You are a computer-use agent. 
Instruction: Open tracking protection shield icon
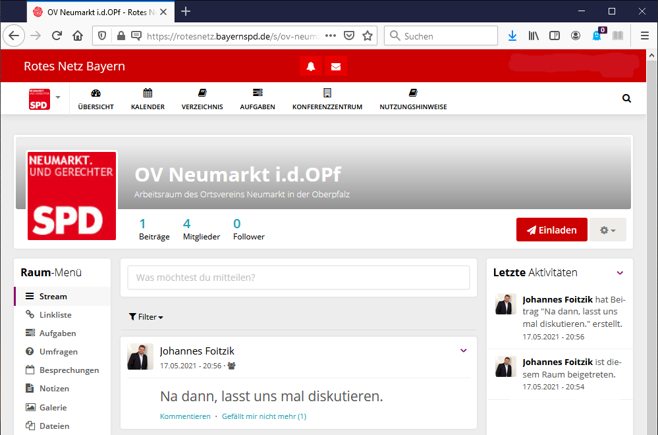tap(102, 36)
